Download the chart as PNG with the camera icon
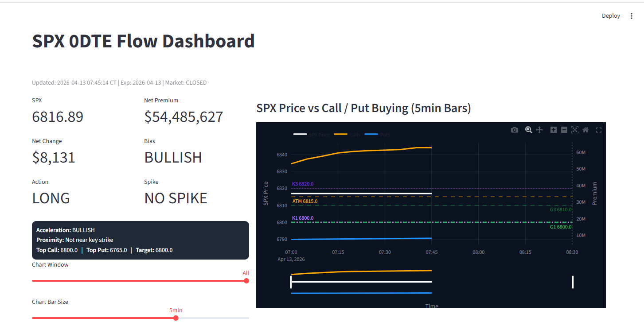The height and width of the screenshot is (322, 644). point(514,130)
